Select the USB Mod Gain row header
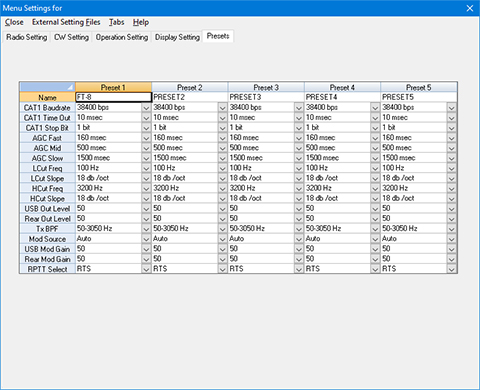The height and width of the screenshot is (390, 480). (x=47, y=249)
